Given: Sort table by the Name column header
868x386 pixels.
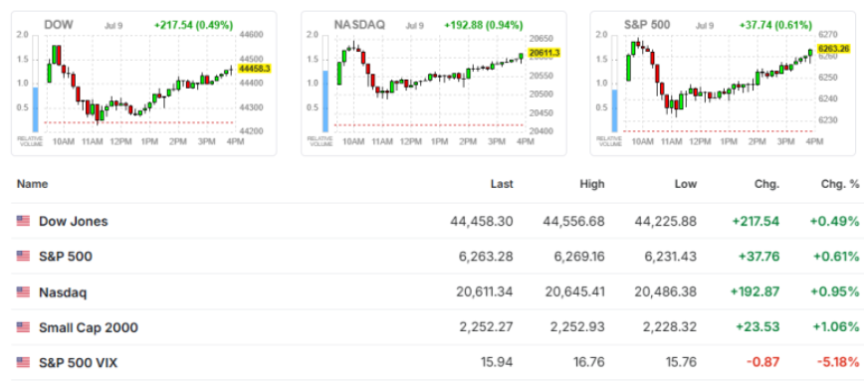Looking at the screenshot, I should 32,184.
